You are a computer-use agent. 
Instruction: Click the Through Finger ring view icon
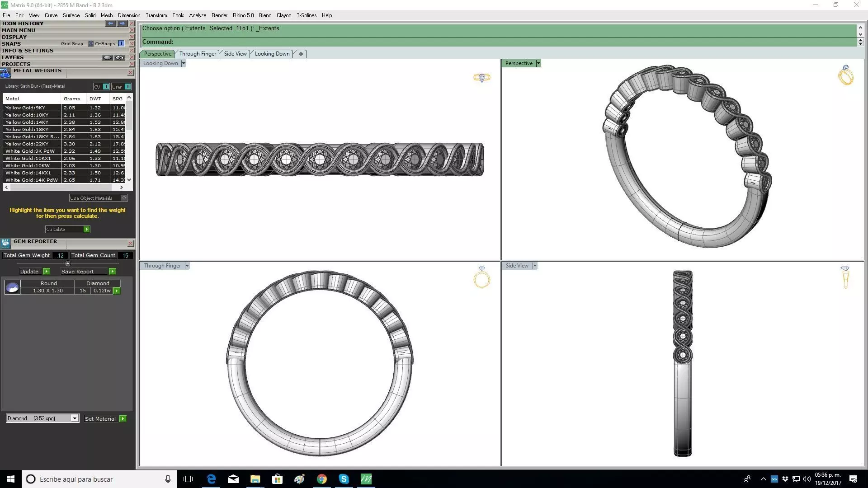click(481, 277)
